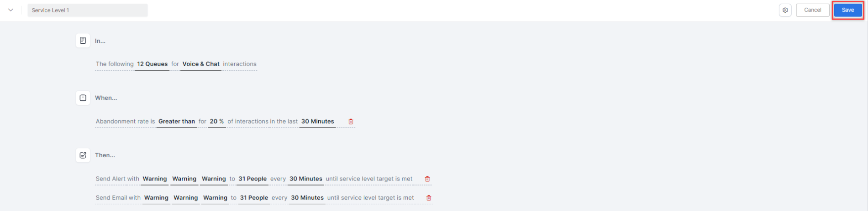Open first Warning option in Send Alert row

click(155, 179)
